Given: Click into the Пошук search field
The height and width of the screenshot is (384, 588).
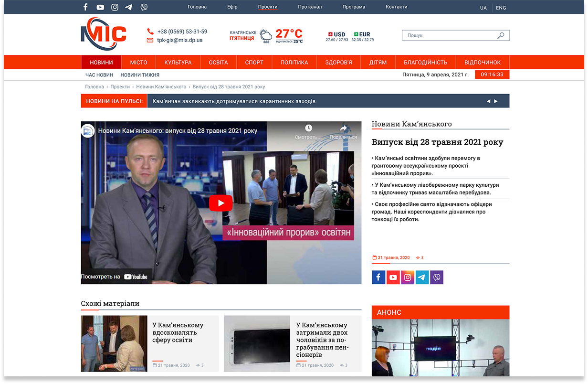Looking at the screenshot, I should point(449,35).
